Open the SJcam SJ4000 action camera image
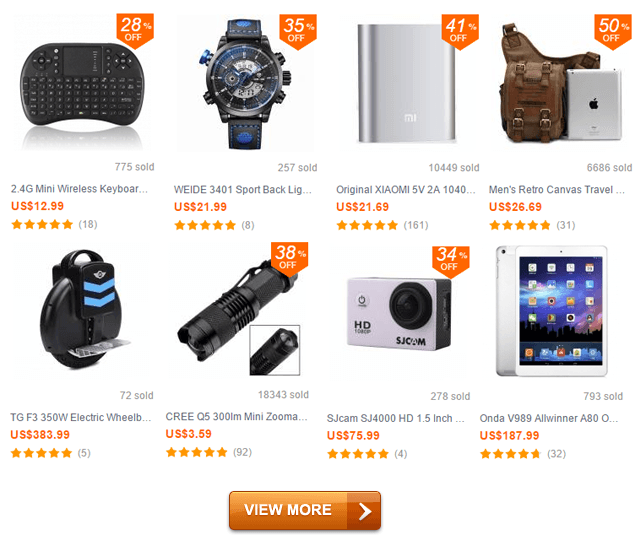This screenshot has height=542, width=635. (x=399, y=314)
